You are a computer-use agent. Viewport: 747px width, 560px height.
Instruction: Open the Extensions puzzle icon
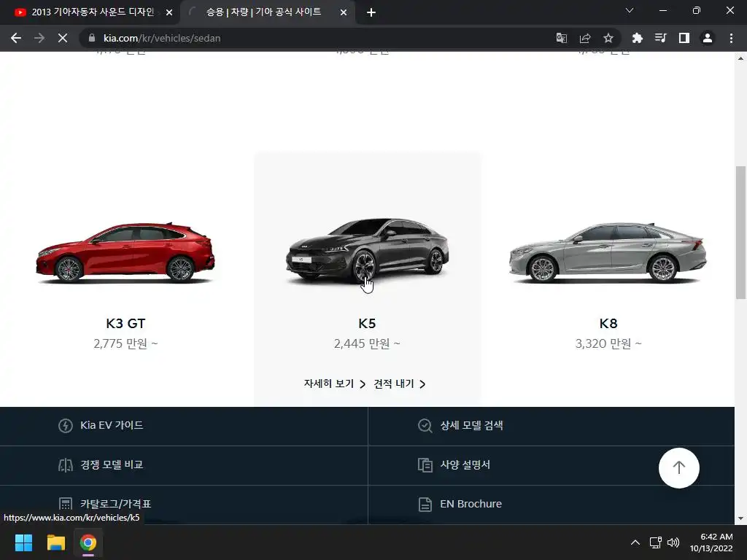637,38
